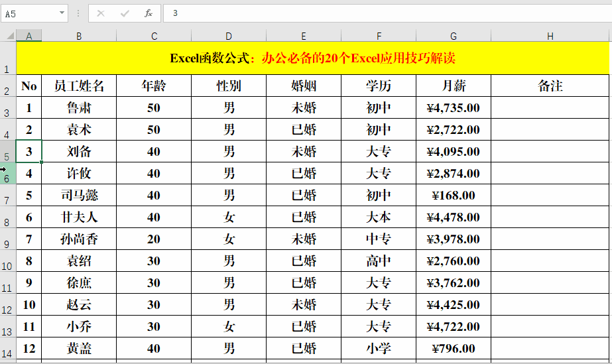
Task: Select row 4 header
Action: pyautogui.click(x=8, y=129)
